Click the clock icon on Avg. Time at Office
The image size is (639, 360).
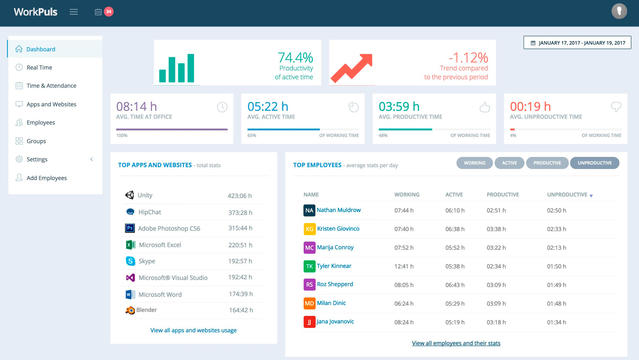[x=222, y=107]
